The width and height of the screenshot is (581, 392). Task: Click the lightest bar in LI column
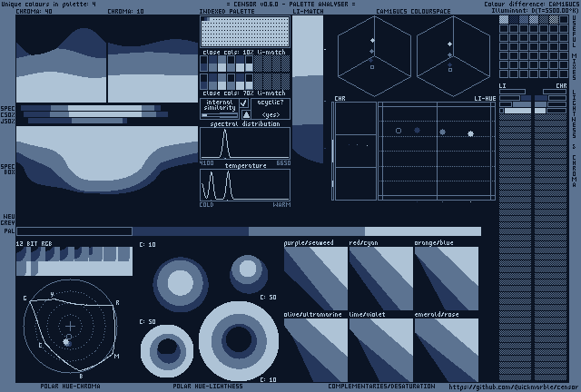[517, 111]
